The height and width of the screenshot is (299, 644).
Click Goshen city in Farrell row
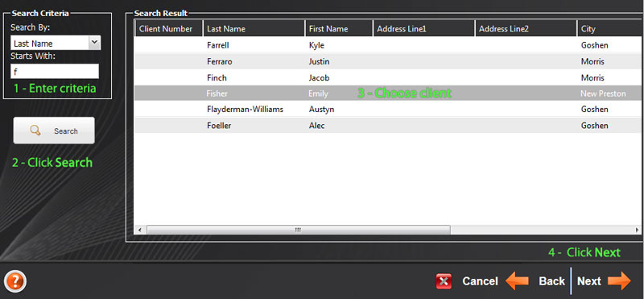595,45
